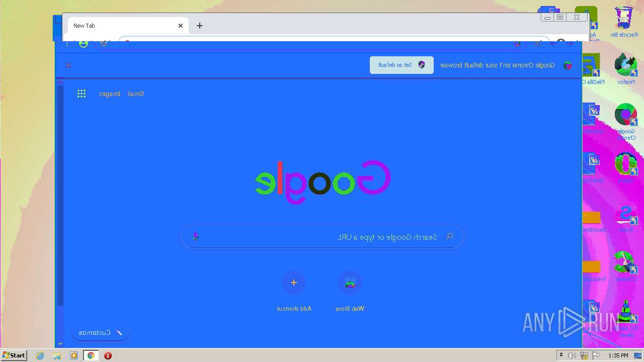Open the Firefox desktop icon

(x=625, y=69)
